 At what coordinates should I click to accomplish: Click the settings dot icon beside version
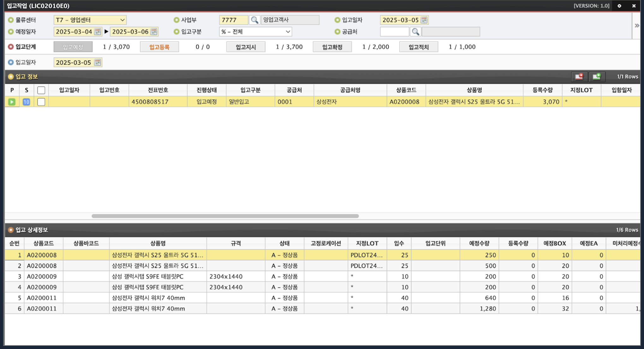(x=619, y=6)
